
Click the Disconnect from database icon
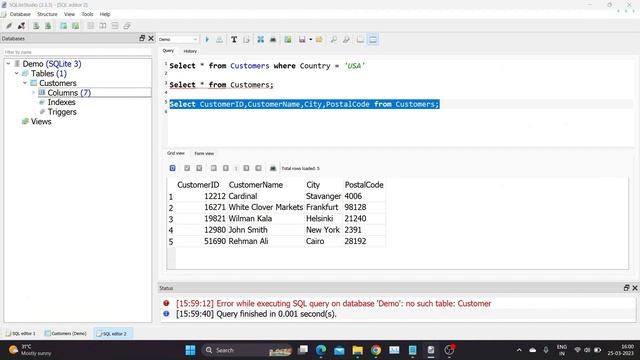click(21, 26)
